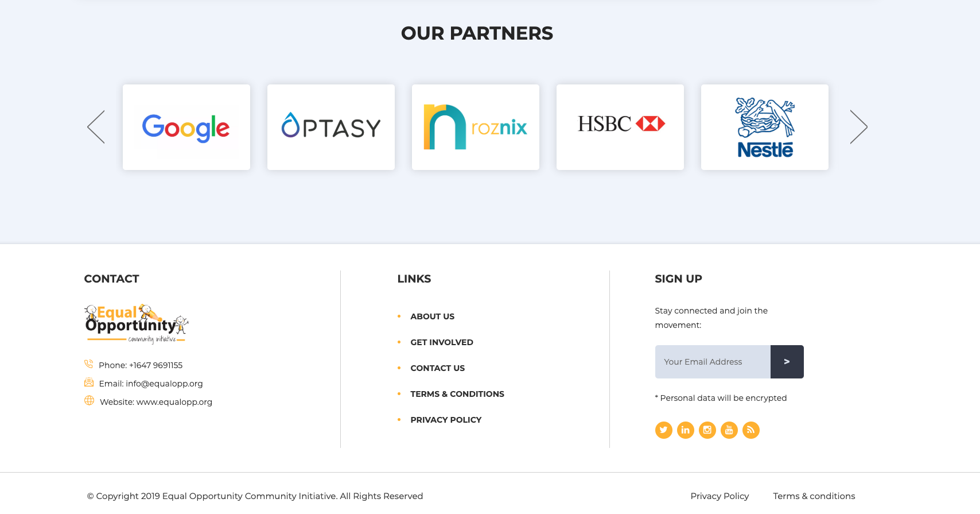
Task: Select the Nestlé partner logo
Action: pyautogui.click(x=765, y=127)
